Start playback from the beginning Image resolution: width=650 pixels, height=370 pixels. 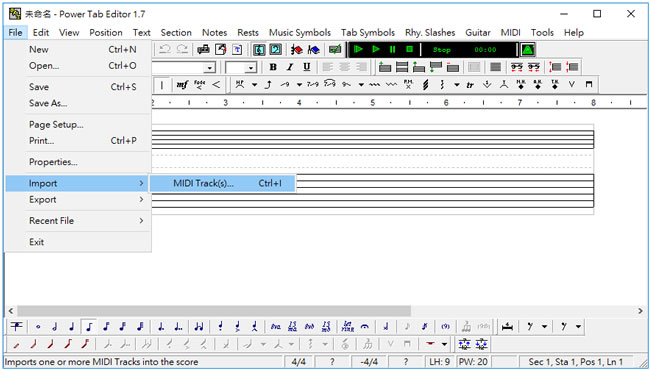[x=358, y=50]
